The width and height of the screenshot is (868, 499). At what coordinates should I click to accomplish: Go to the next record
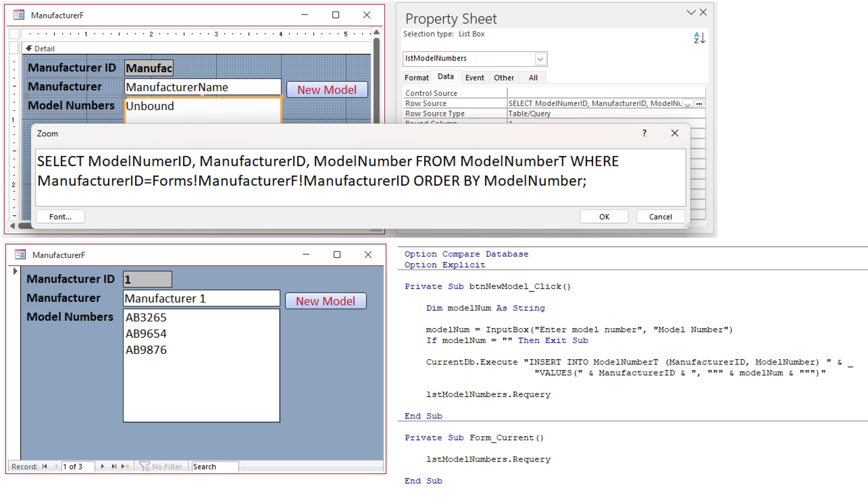pyautogui.click(x=102, y=466)
